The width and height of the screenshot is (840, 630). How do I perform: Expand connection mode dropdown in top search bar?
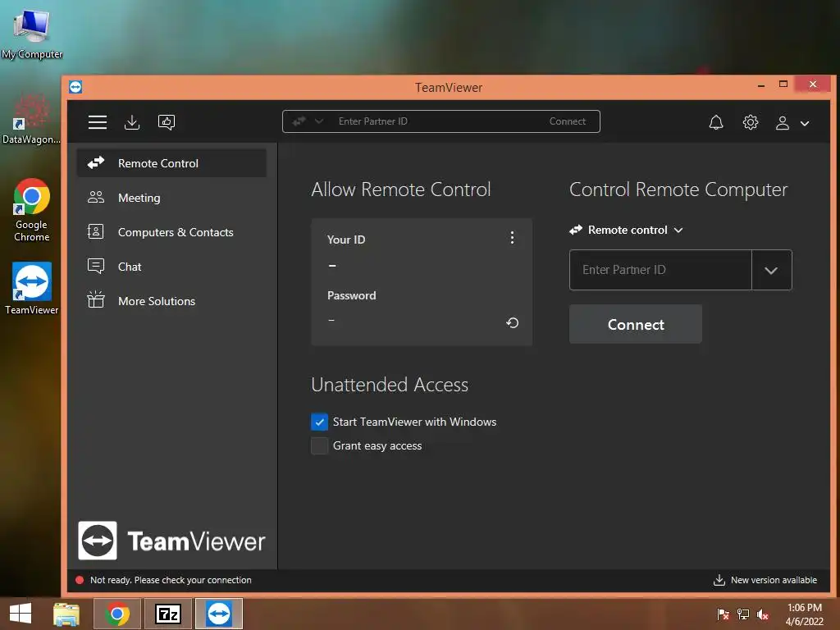(319, 121)
